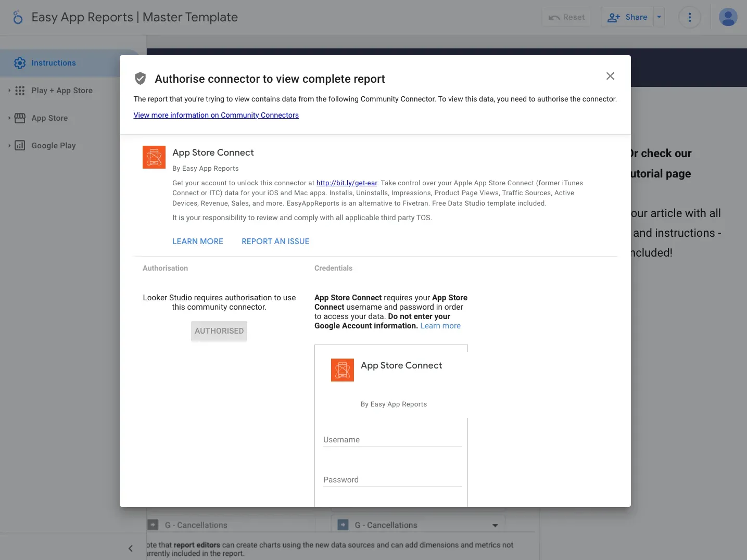Viewport: 747px width, 560px height.
Task: Collapse the sidebar with the left chevron
Action: [131, 548]
